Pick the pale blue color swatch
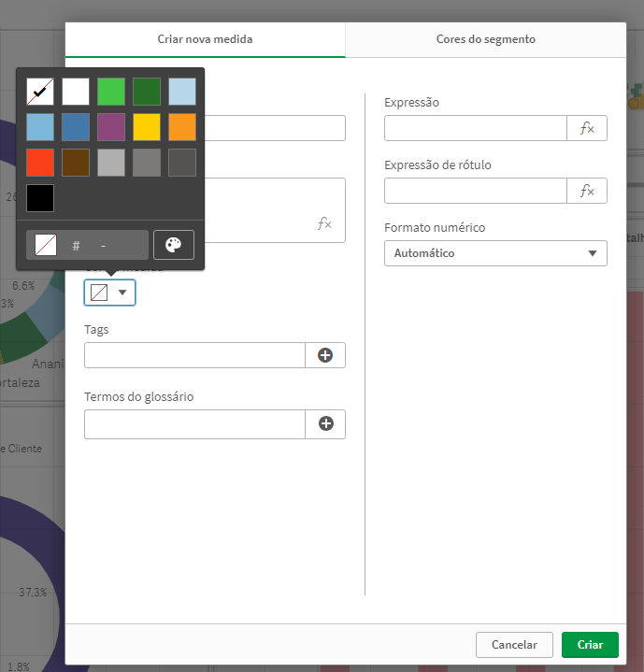This screenshot has height=672, width=644. point(182,92)
